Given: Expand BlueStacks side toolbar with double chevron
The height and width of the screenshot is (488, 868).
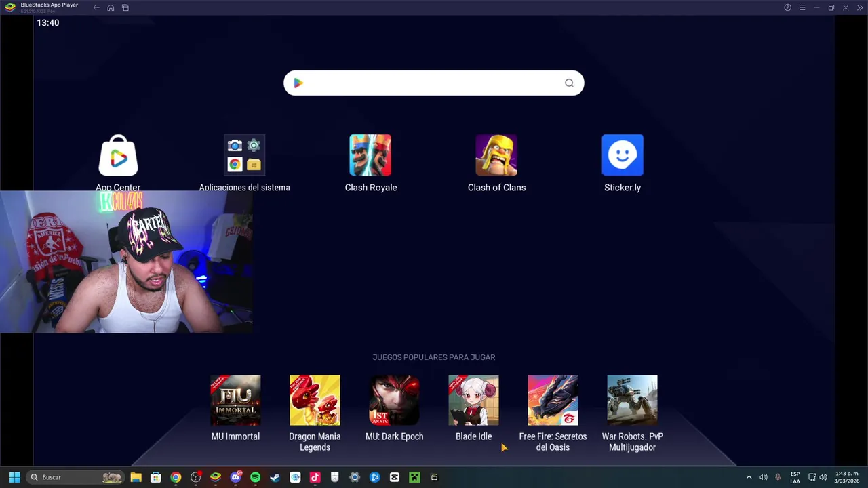Looking at the screenshot, I should click(860, 7).
